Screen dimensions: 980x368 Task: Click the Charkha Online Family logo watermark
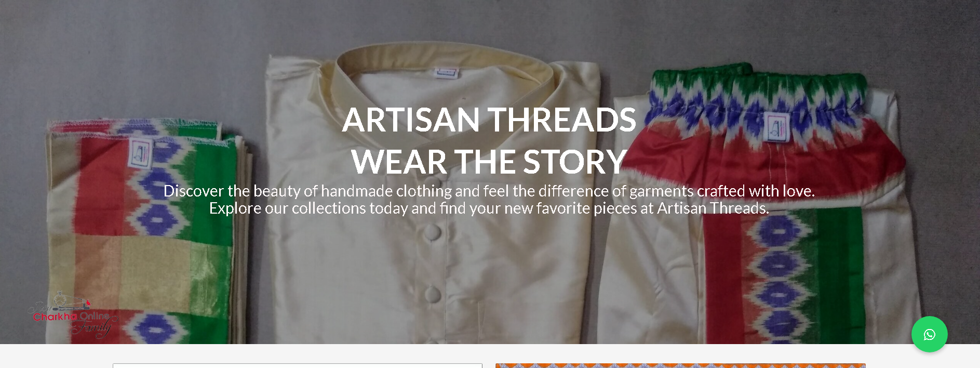coord(72,315)
